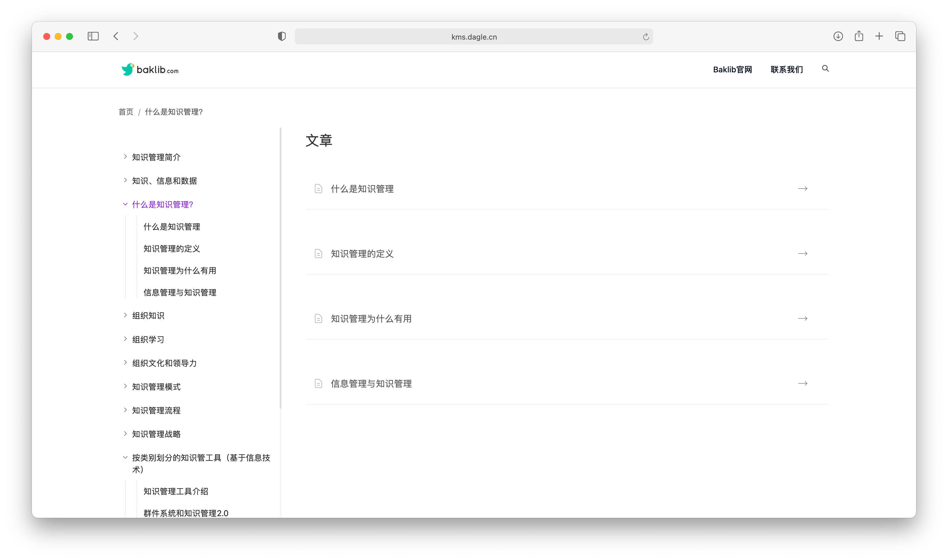
Task: Click the arrow on 信息管理与知识管理 article row
Action: point(803,383)
